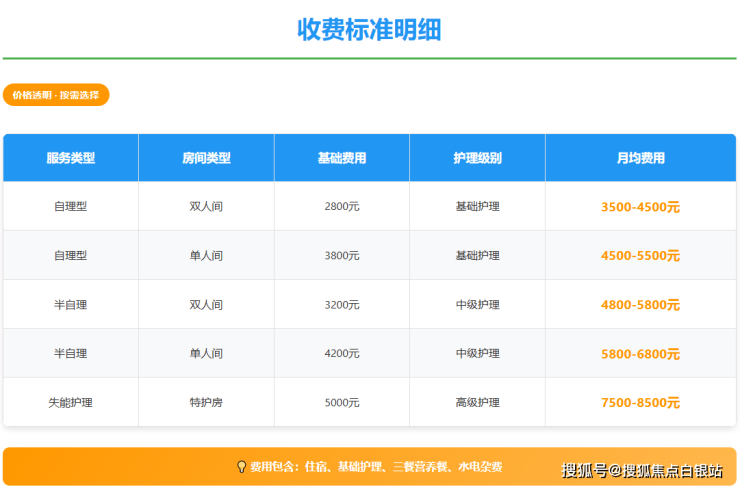Click the 2800元 base fee cell
740x487 pixels.
pyautogui.click(x=342, y=207)
